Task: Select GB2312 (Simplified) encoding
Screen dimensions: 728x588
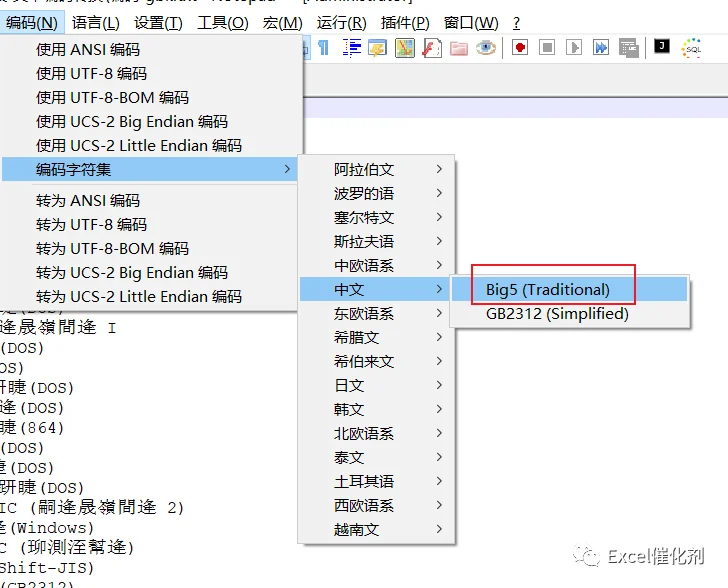Action: tap(570, 314)
